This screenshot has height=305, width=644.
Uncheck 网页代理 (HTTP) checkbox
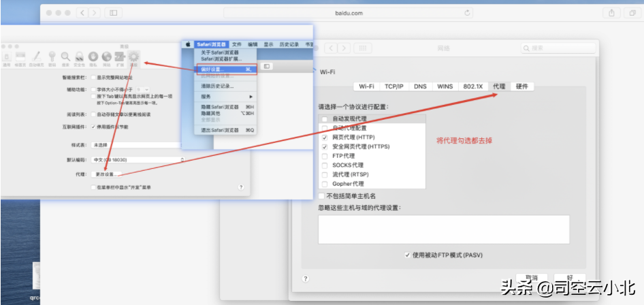[325, 137]
